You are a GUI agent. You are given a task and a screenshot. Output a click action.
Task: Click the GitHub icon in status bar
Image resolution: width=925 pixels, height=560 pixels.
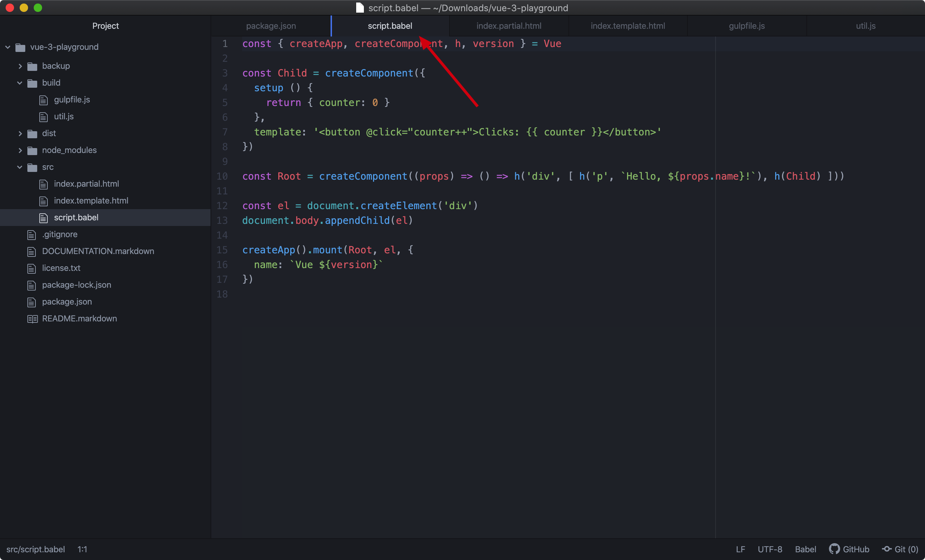tap(834, 549)
